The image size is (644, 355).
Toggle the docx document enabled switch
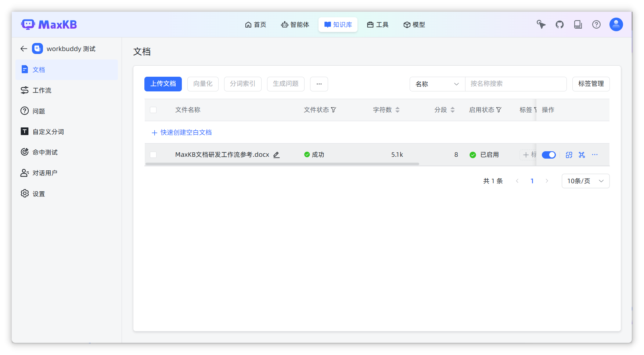(549, 155)
